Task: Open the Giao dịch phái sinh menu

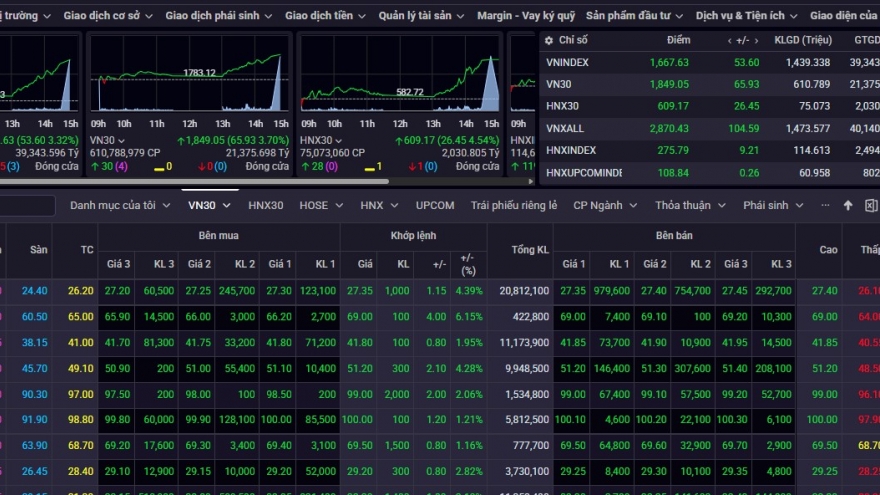Action: [x=218, y=16]
